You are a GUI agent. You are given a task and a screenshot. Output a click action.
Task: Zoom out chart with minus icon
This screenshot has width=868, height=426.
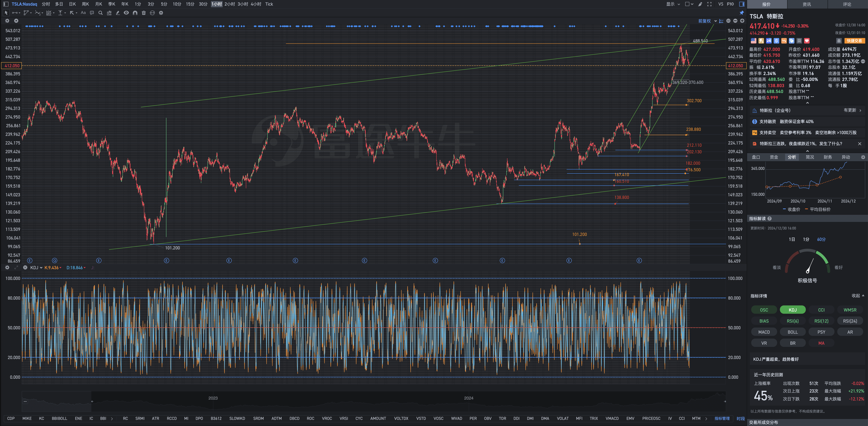(x=735, y=21)
